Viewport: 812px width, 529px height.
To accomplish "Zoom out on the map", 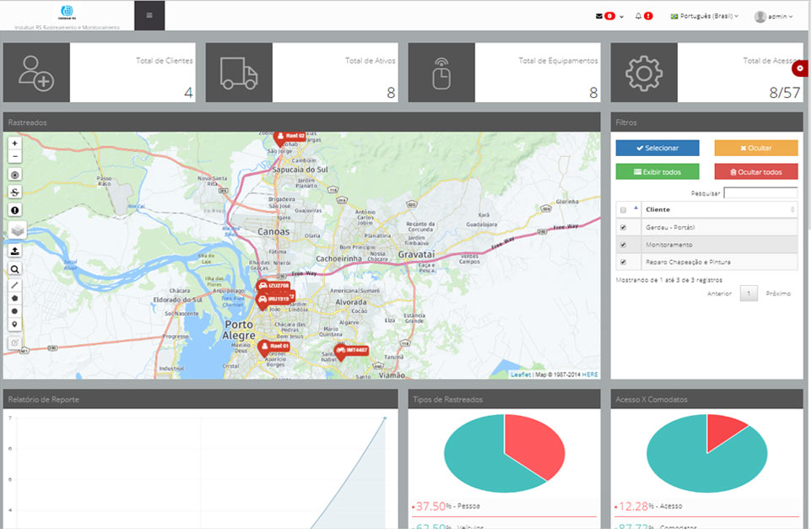I will (15, 156).
